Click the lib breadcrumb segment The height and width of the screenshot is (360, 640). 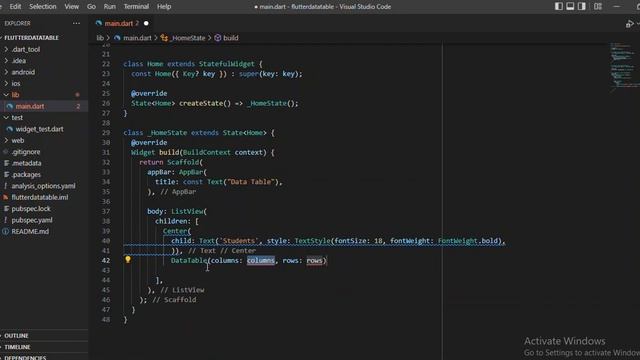pos(100,38)
